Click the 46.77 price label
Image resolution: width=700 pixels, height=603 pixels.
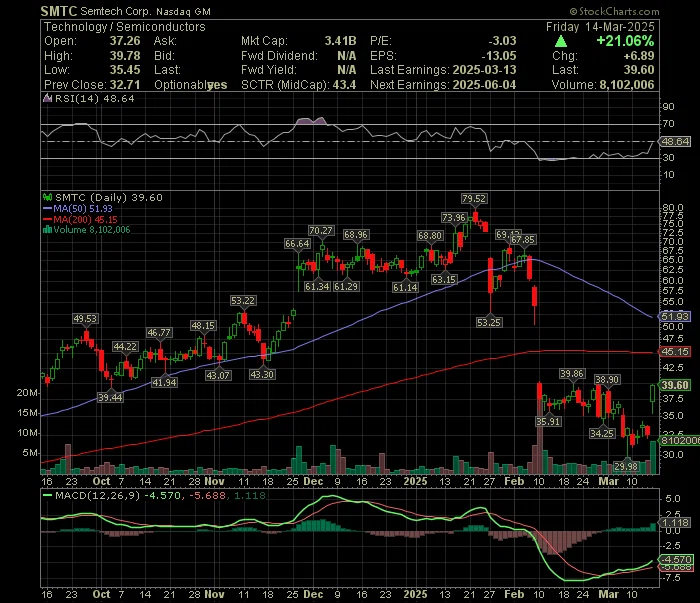tap(159, 333)
